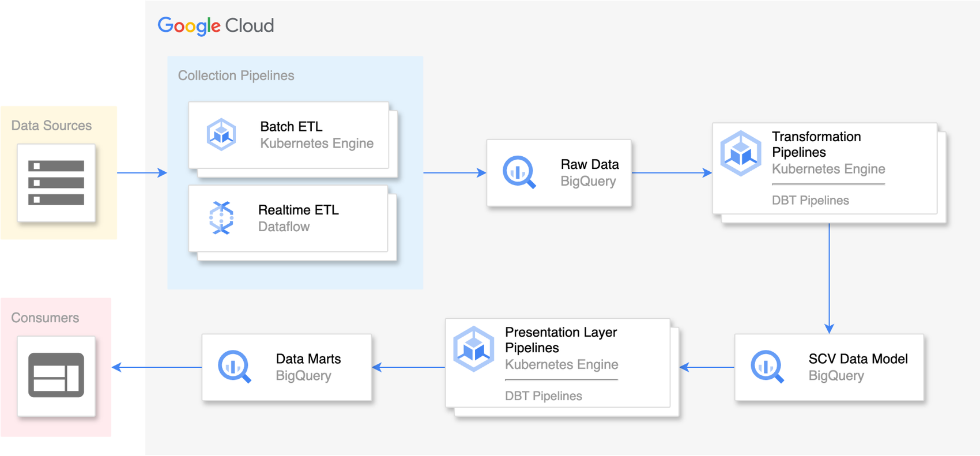Click "BigQuery" under Raw Data

click(x=589, y=181)
